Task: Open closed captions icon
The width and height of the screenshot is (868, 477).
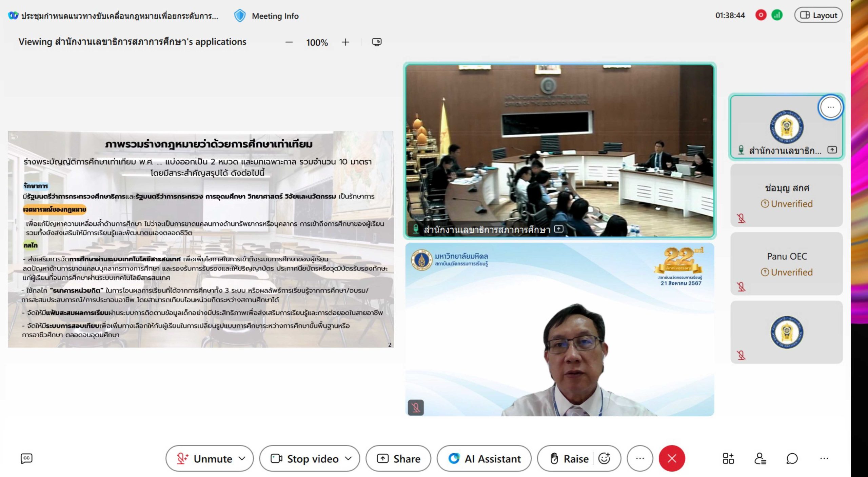Action: 26,458
